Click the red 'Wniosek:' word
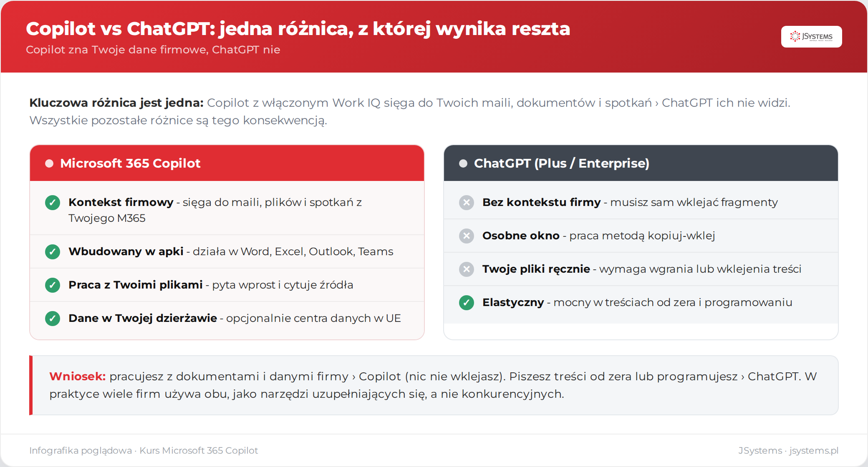 pos(78,377)
